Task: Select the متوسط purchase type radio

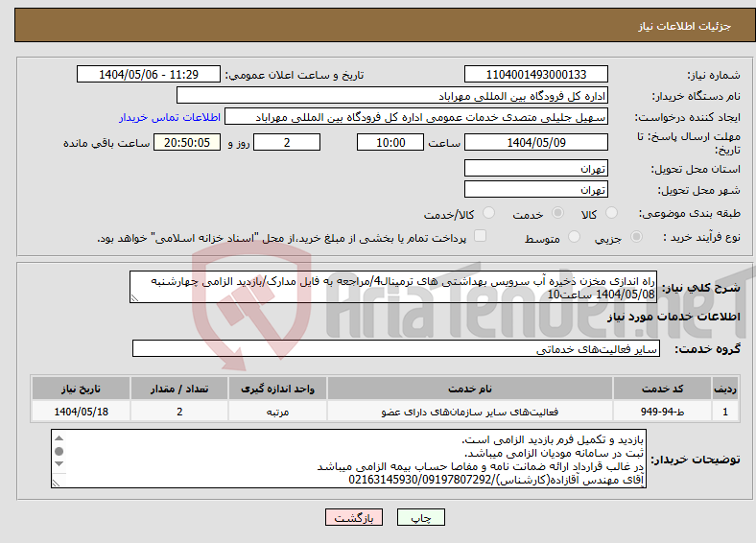Action: [575, 236]
